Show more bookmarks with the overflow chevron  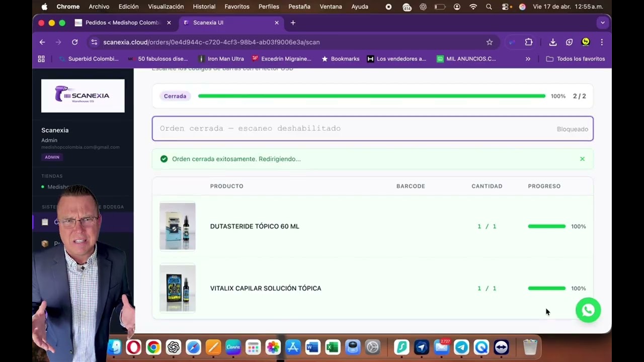tap(528, 59)
